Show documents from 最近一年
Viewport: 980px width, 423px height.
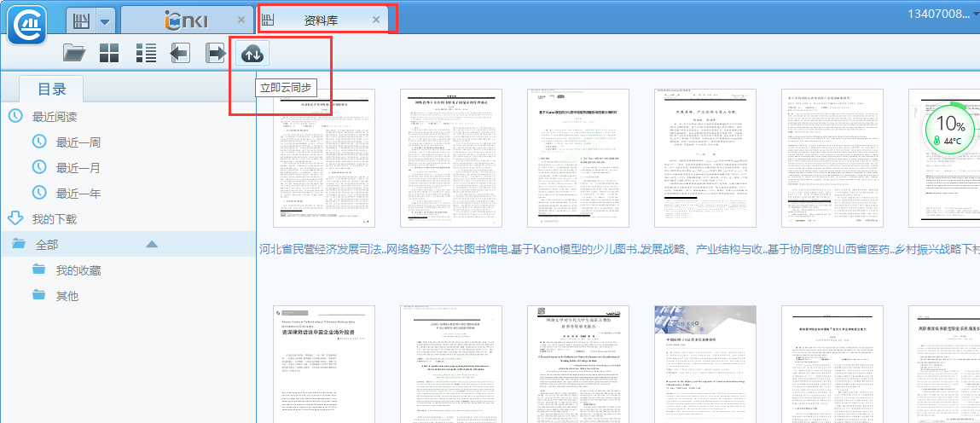[x=78, y=194]
